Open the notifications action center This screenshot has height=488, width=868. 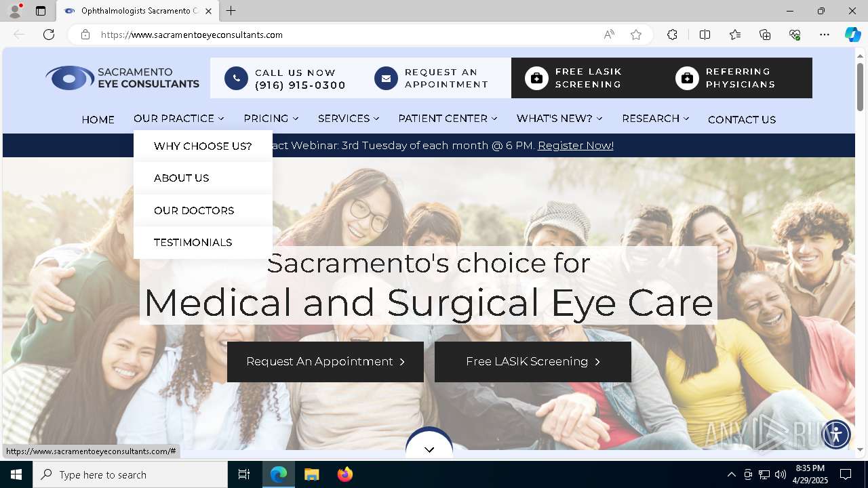pyautogui.click(x=846, y=474)
